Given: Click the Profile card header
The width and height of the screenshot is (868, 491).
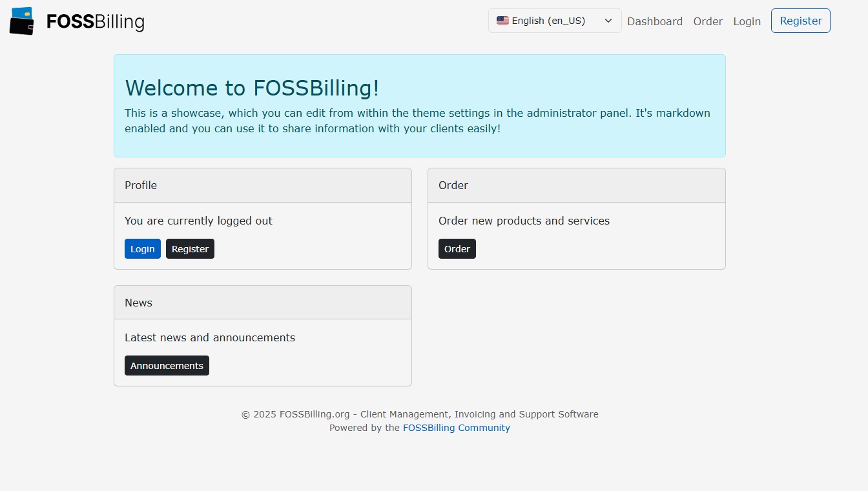Looking at the screenshot, I should 263,185.
